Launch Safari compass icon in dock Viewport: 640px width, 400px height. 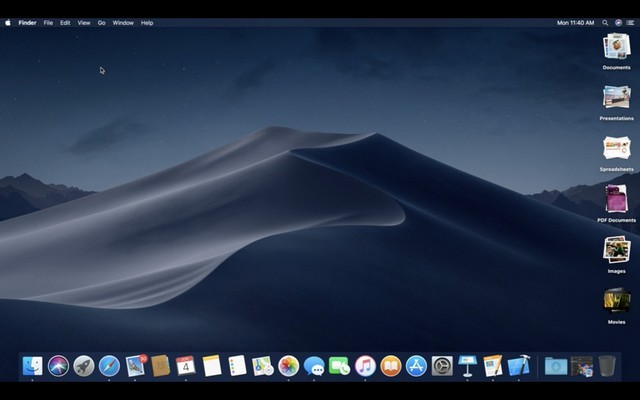coord(109,366)
